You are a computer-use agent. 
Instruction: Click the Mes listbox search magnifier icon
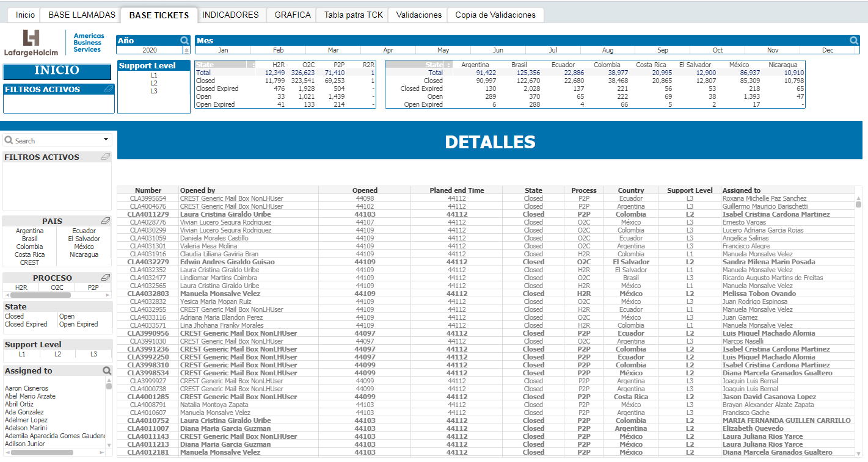tap(855, 40)
